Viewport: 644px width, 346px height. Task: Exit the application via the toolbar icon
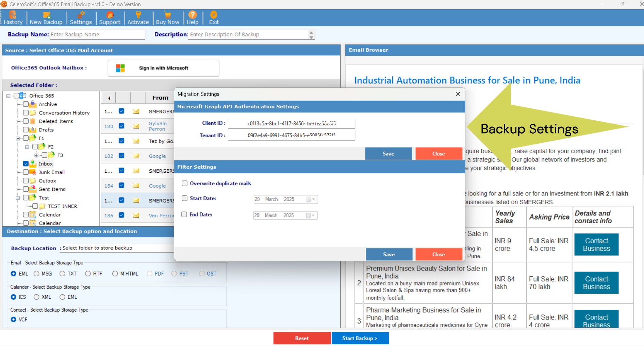[x=213, y=17]
